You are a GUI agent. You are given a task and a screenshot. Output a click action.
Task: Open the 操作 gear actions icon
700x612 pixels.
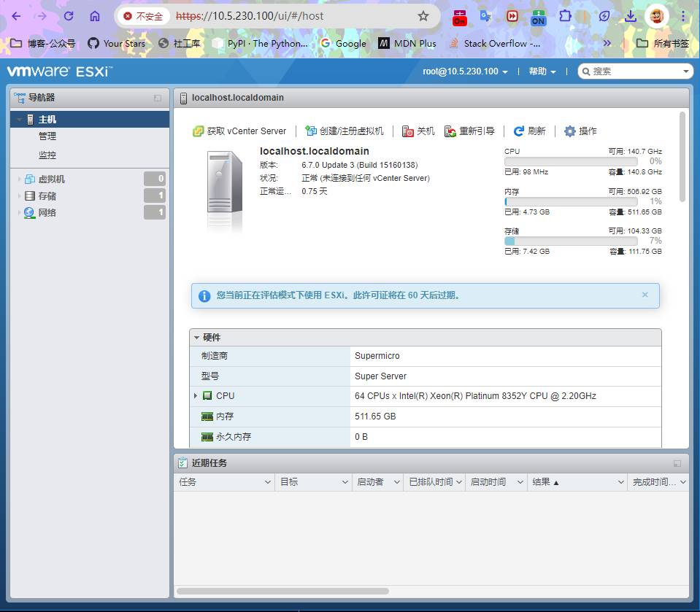tap(570, 131)
